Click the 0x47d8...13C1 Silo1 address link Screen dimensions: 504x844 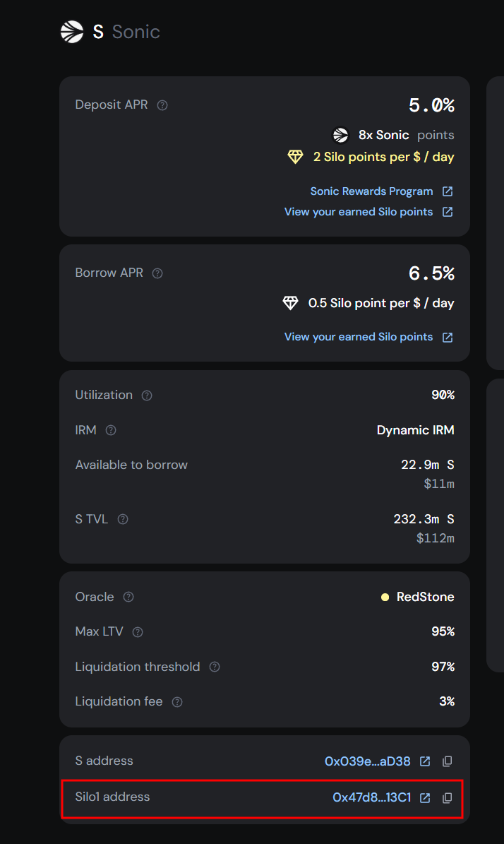point(371,798)
